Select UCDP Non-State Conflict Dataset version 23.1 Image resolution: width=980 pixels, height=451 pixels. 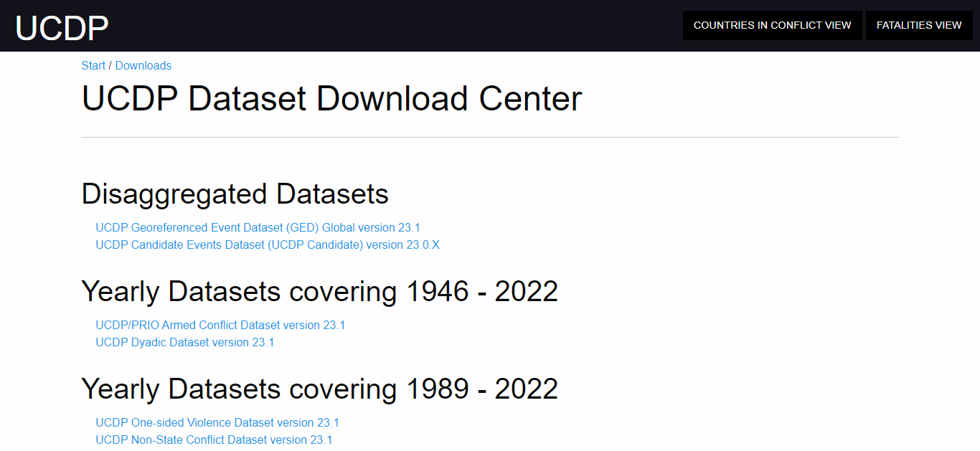tap(214, 440)
